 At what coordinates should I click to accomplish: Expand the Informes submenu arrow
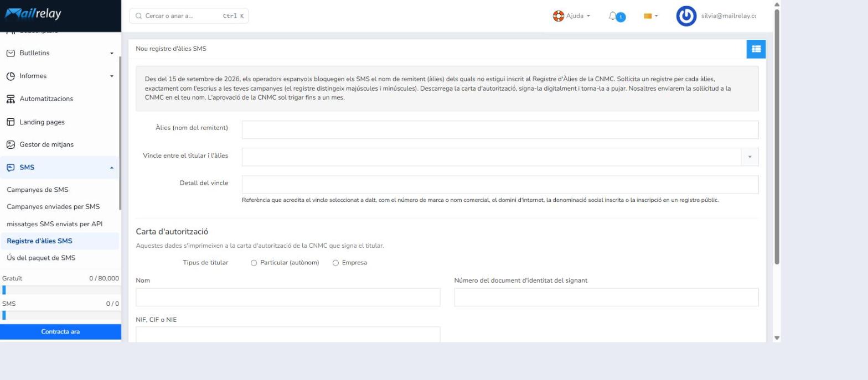click(112, 76)
